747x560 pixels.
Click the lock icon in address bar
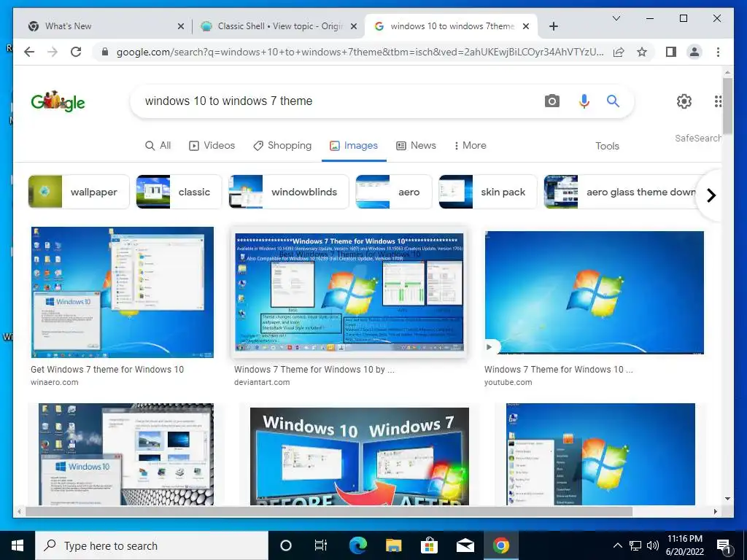[x=105, y=52]
